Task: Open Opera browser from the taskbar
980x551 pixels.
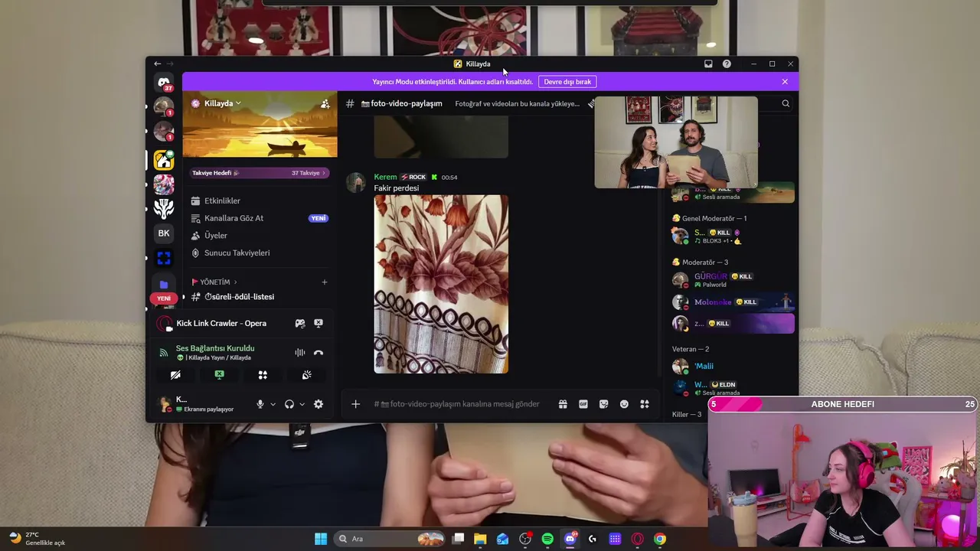Action: [637, 539]
